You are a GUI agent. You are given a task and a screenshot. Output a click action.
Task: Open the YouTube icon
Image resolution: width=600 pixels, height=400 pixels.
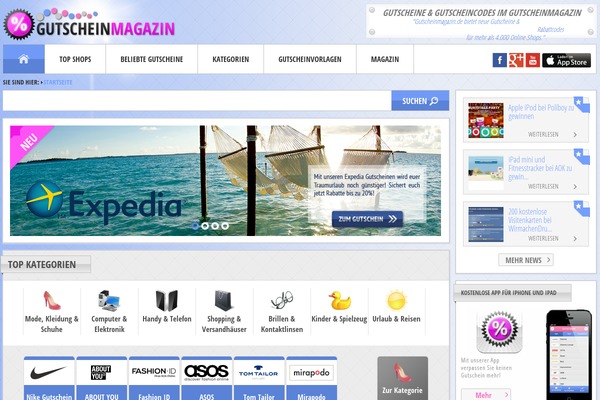(532, 60)
